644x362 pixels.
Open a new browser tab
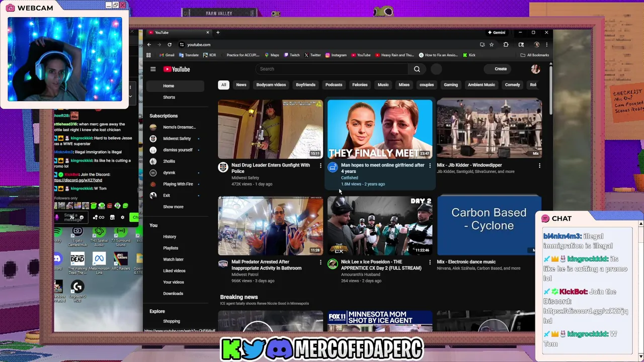[x=218, y=33]
